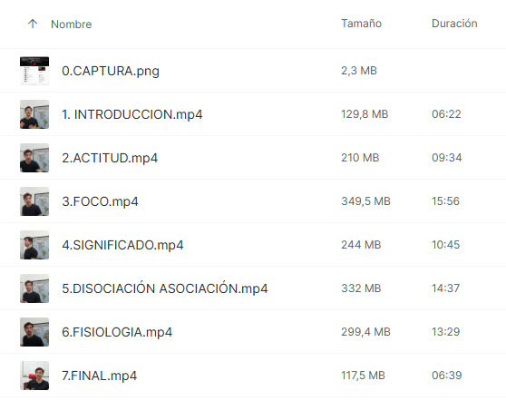Select the 7.FINAL.mp4 file name

click(99, 376)
